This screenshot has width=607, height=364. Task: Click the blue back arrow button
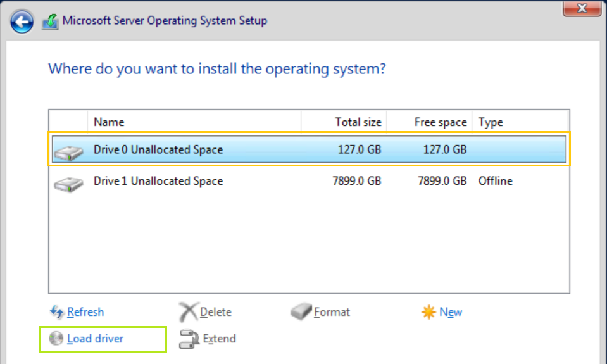tap(22, 22)
